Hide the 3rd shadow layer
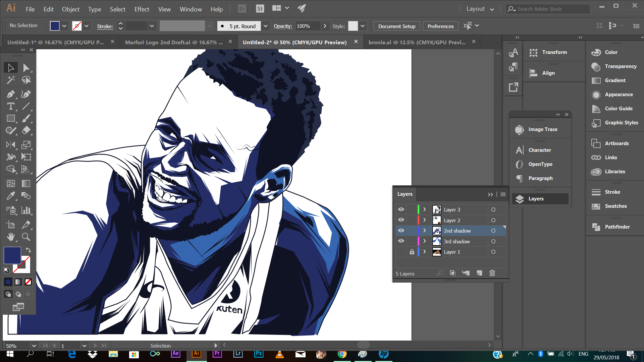Screen dimensions: 644x362 click(x=401, y=241)
